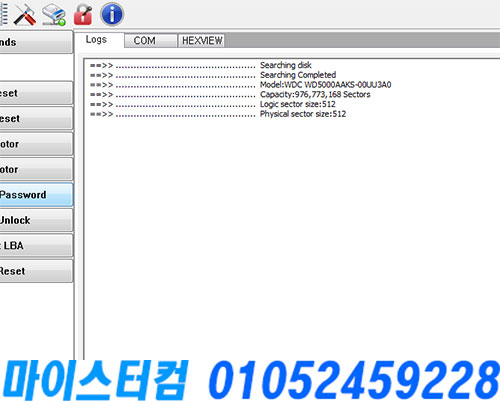Select the 'Searching Completed' log line
The width and height of the screenshot is (500, 401).
tap(213, 75)
